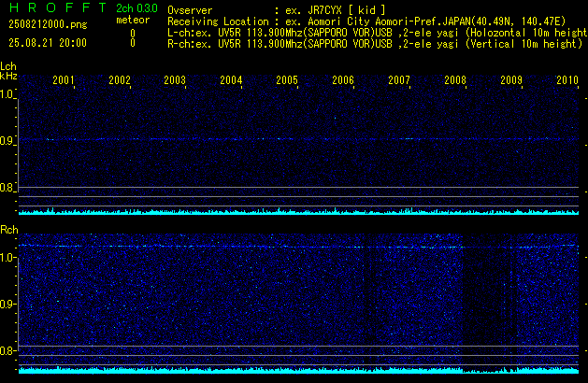Click the timestamp 25.08.21 20:00
Viewport: 588px width, 383px height.
tap(48, 43)
